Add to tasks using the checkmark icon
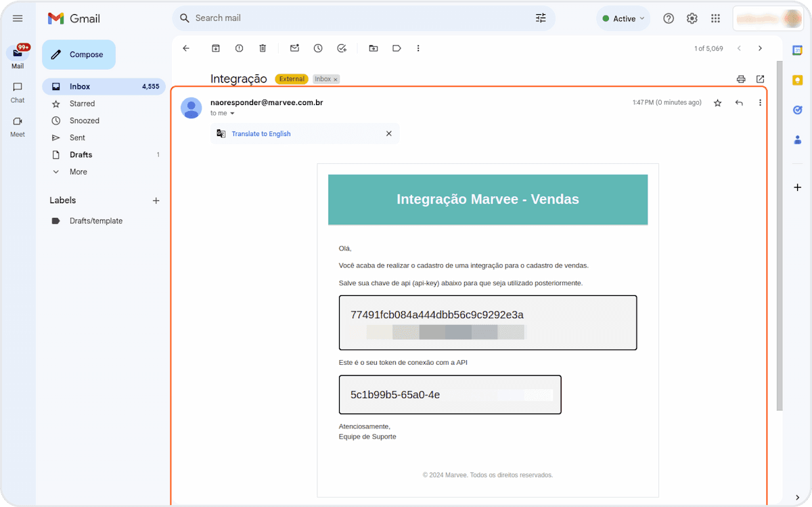812x507 pixels. coord(342,48)
